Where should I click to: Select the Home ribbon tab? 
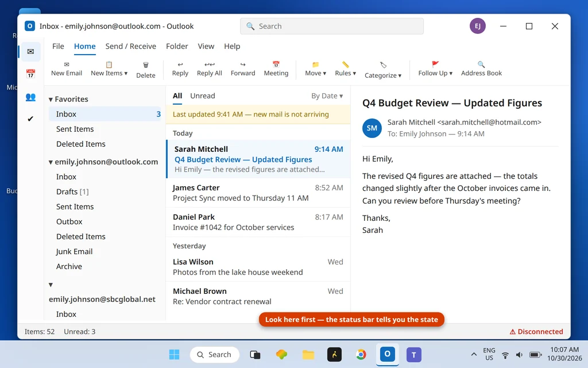(x=84, y=46)
